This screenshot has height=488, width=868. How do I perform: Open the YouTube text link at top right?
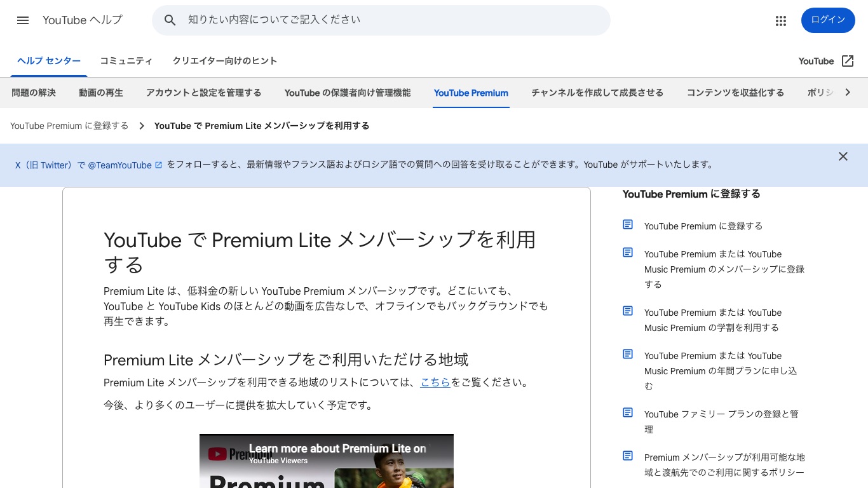click(x=816, y=61)
